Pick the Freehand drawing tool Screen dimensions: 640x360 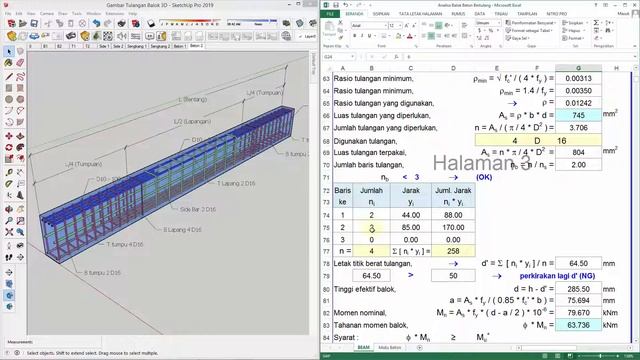coord(20,76)
